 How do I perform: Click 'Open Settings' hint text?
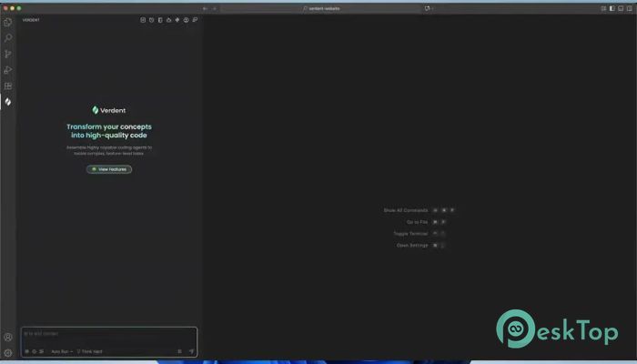412,246
